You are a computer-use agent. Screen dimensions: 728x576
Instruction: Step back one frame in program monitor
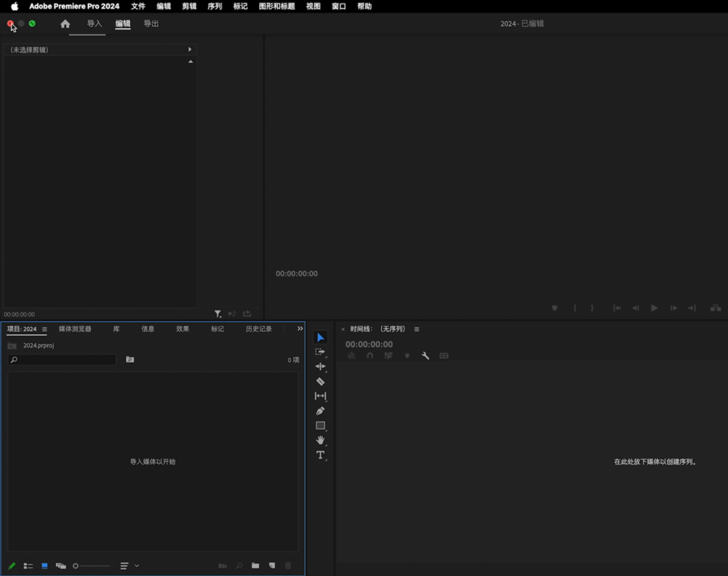coord(636,308)
